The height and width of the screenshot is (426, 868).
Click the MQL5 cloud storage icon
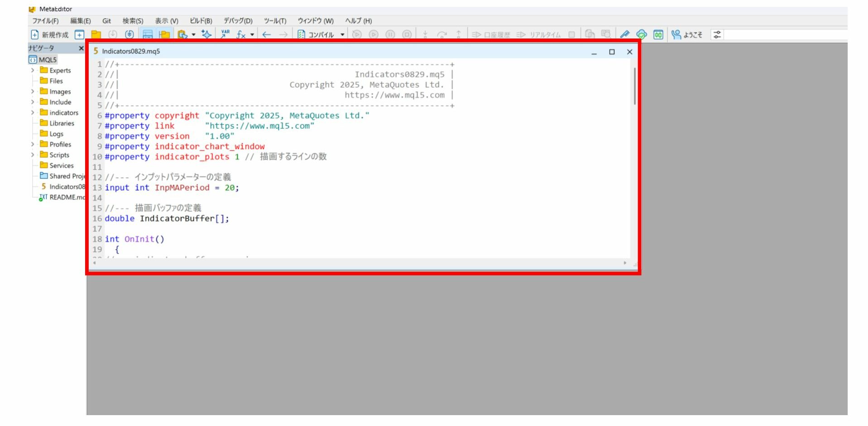coord(641,35)
